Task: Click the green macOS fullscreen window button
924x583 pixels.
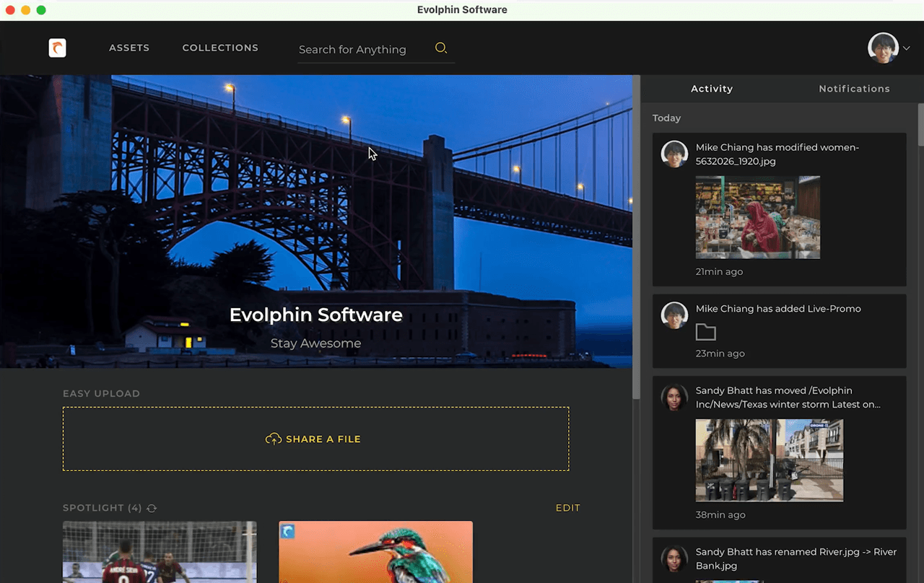Action: (x=41, y=10)
